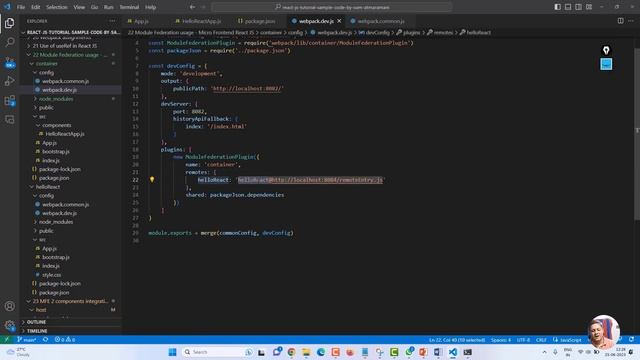Open Word from the taskbar

click(438, 352)
